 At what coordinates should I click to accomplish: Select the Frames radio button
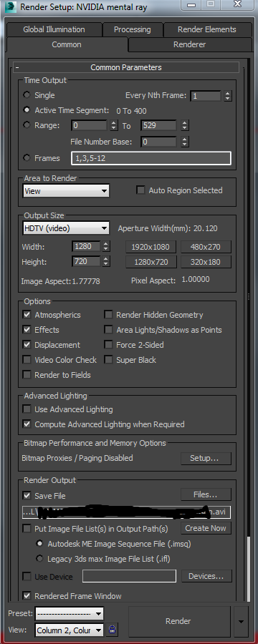pyautogui.click(x=27, y=158)
